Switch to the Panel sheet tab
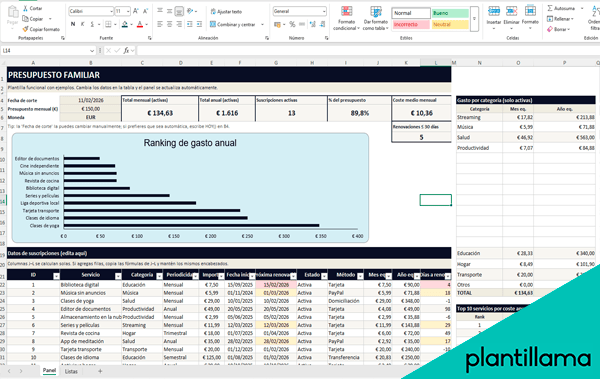The image size is (600, 379). pyautogui.click(x=49, y=371)
